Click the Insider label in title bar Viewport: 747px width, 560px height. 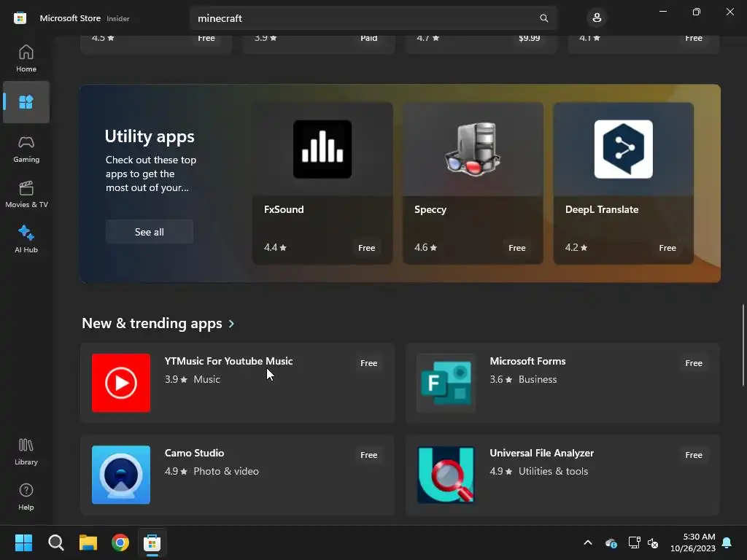pos(117,18)
